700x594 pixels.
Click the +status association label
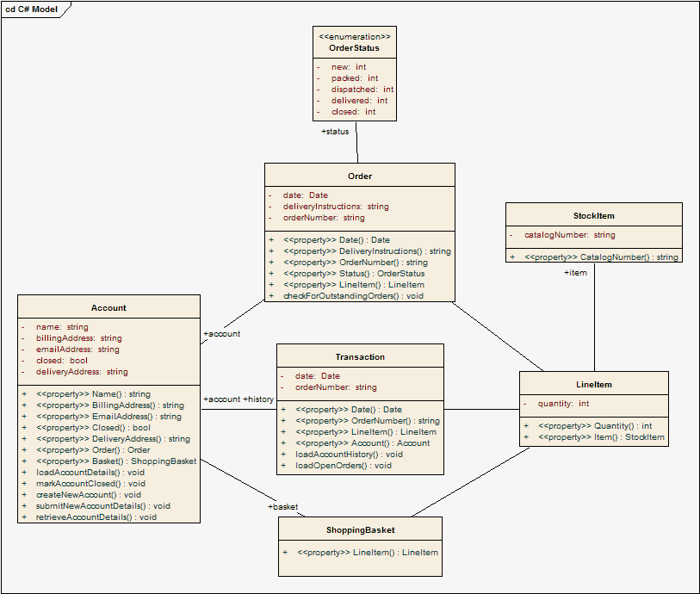point(335,131)
